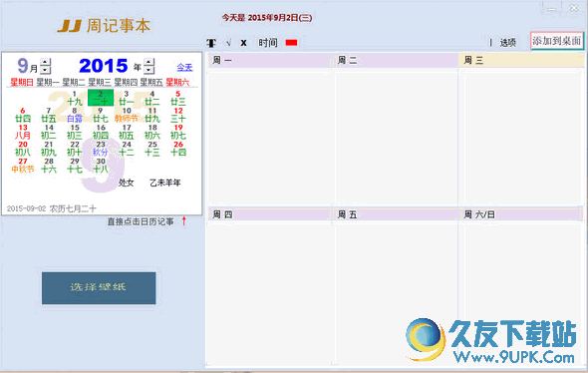This screenshot has width=588, height=373.
Task: Click the 周一 note header
Action: tap(270, 61)
